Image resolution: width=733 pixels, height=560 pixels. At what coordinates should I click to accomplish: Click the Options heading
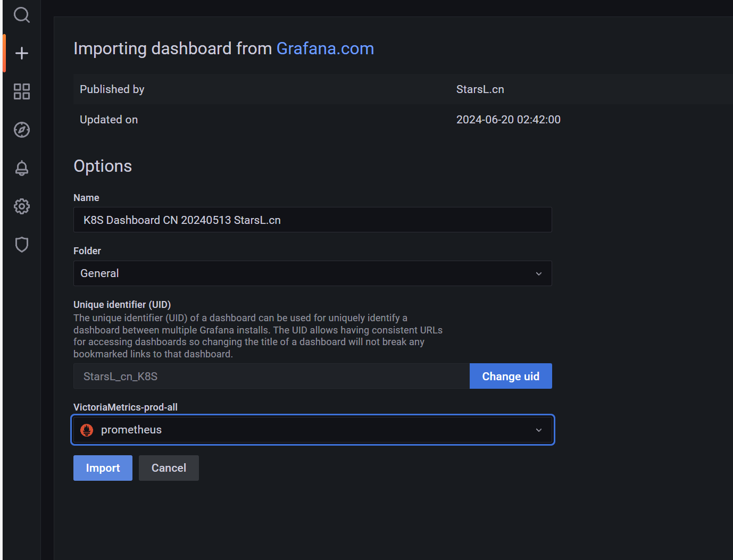click(103, 166)
